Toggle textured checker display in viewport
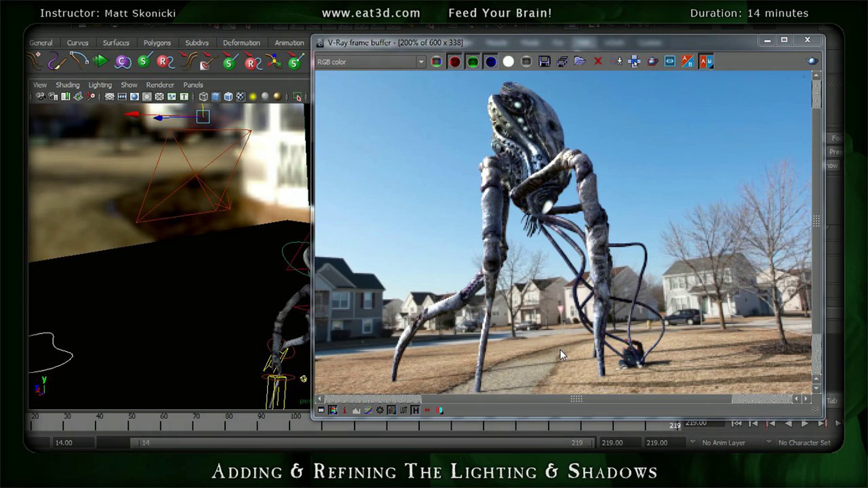 tap(240, 97)
